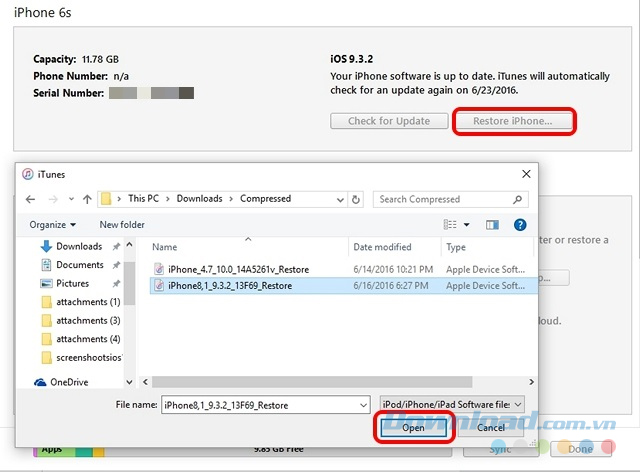Click the blue help question mark icon

[x=519, y=225]
